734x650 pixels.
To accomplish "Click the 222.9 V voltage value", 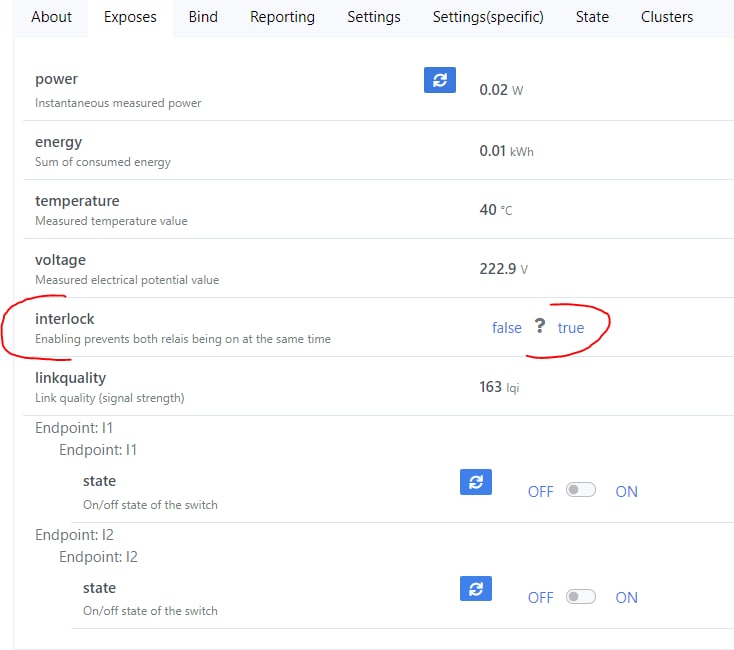I will pyautogui.click(x=503, y=269).
